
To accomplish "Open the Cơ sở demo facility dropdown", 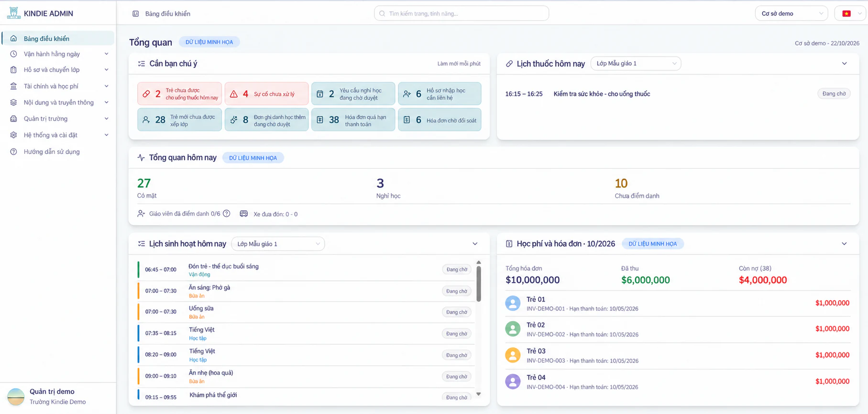I will pos(791,13).
